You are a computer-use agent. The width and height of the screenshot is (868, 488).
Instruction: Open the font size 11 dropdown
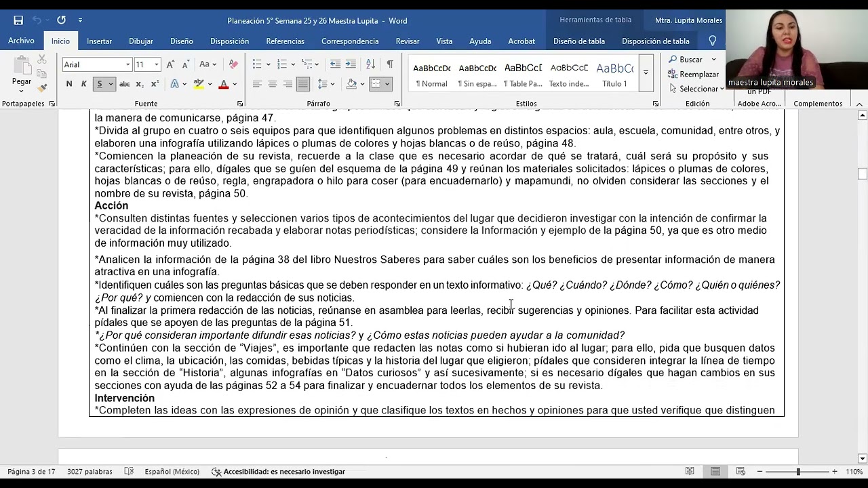click(x=157, y=64)
